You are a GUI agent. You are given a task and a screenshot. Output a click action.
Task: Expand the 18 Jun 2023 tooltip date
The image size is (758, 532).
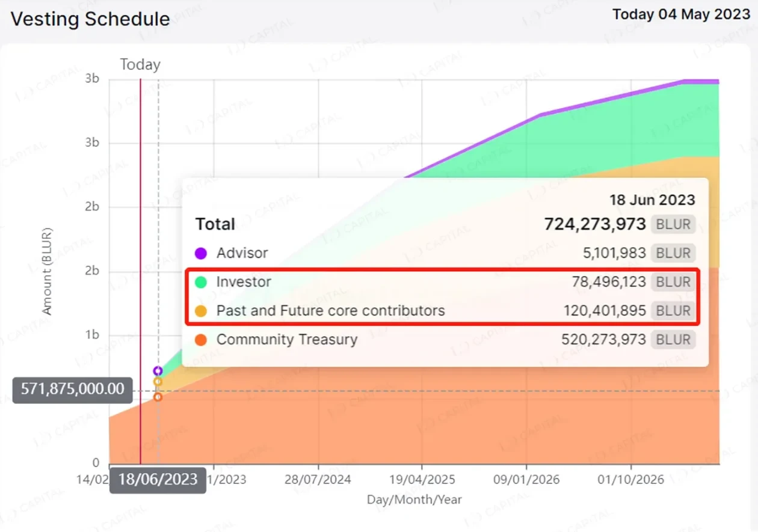coord(652,200)
